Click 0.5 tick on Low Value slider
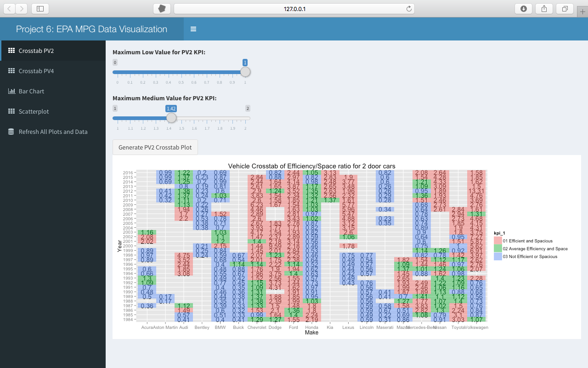Screen dimensions: 588x368 point(181,82)
